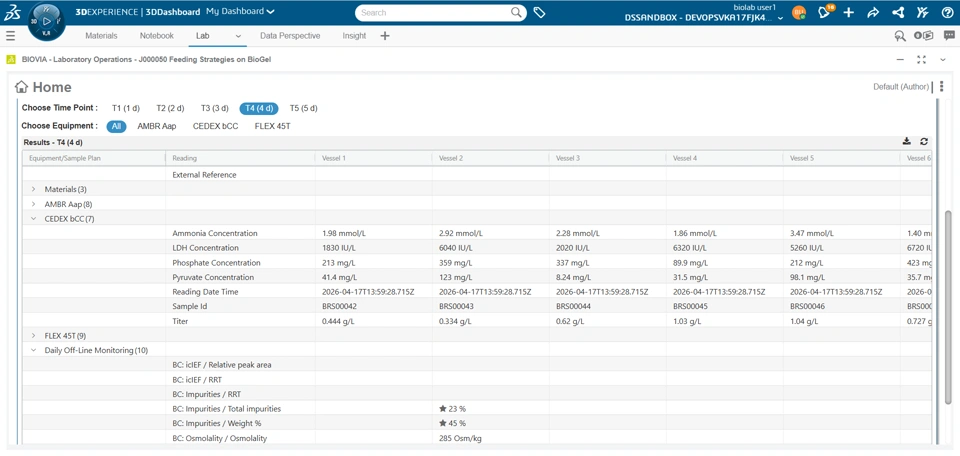
Task: Open the widget chevron menu
Action: (x=943, y=59)
